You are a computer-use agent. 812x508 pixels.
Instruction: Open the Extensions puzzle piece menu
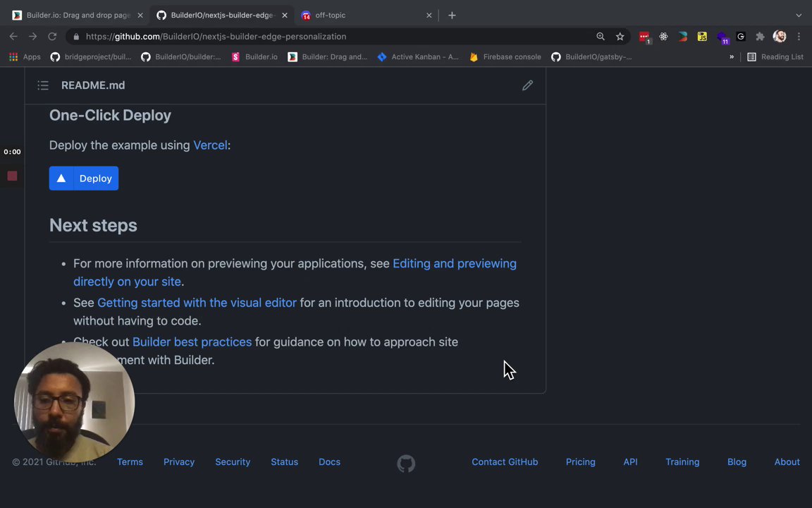tap(760, 36)
